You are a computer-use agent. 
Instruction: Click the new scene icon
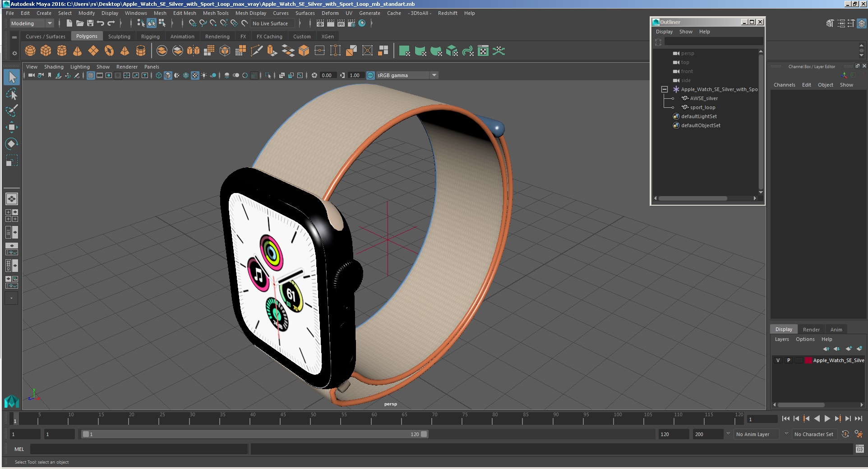[69, 23]
